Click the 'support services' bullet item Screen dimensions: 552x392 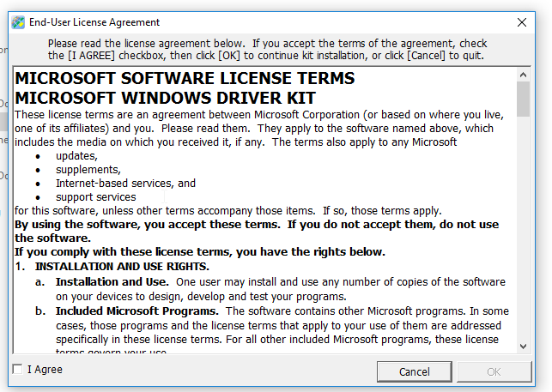[95, 196]
